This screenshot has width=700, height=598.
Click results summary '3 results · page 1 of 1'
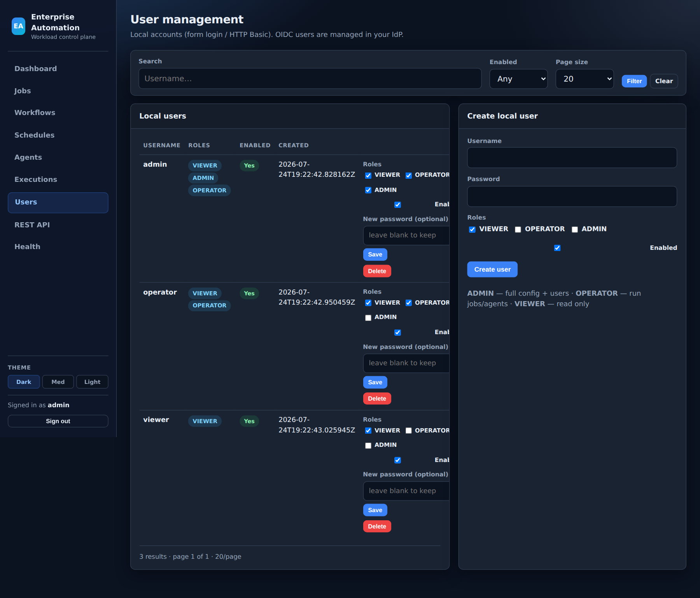pos(174,557)
